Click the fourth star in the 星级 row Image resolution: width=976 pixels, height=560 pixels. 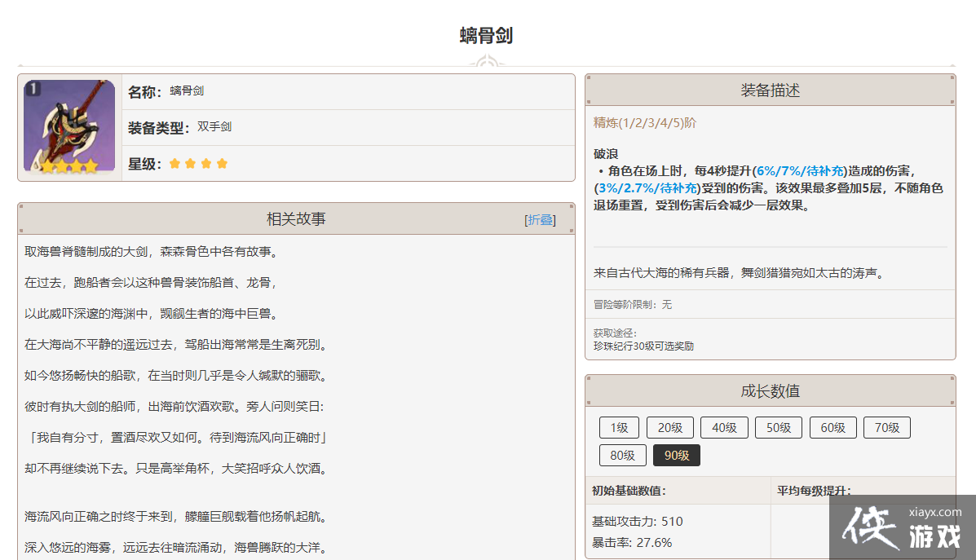[222, 164]
